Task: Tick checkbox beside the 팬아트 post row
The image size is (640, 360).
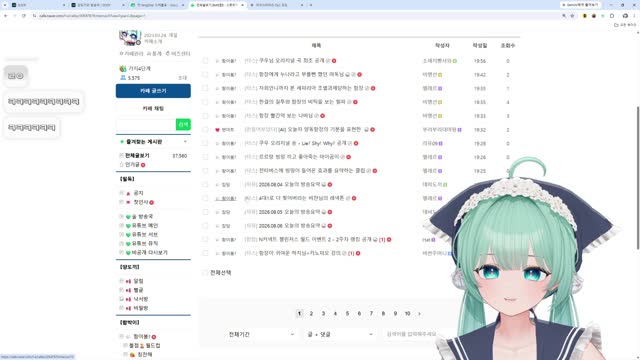Action: tap(205, 129)
